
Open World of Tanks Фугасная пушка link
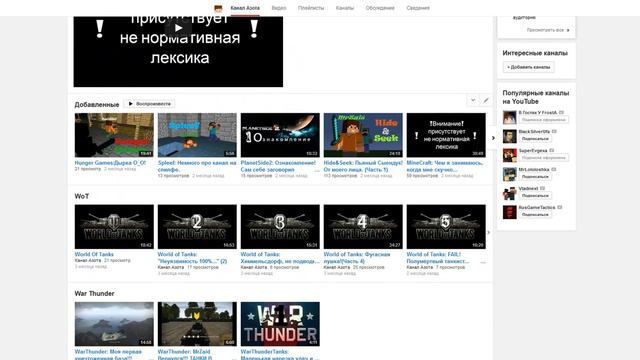click(357, 257)
